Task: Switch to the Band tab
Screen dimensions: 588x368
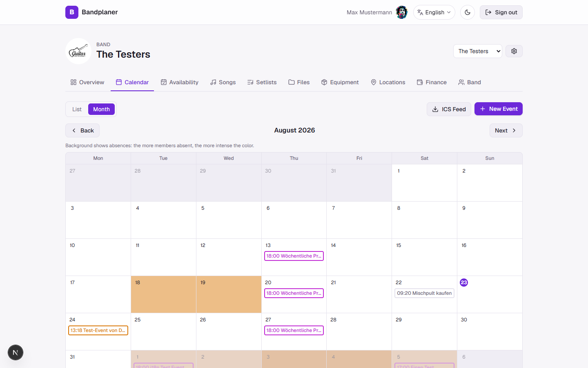Action: click(x=470, y=82)
